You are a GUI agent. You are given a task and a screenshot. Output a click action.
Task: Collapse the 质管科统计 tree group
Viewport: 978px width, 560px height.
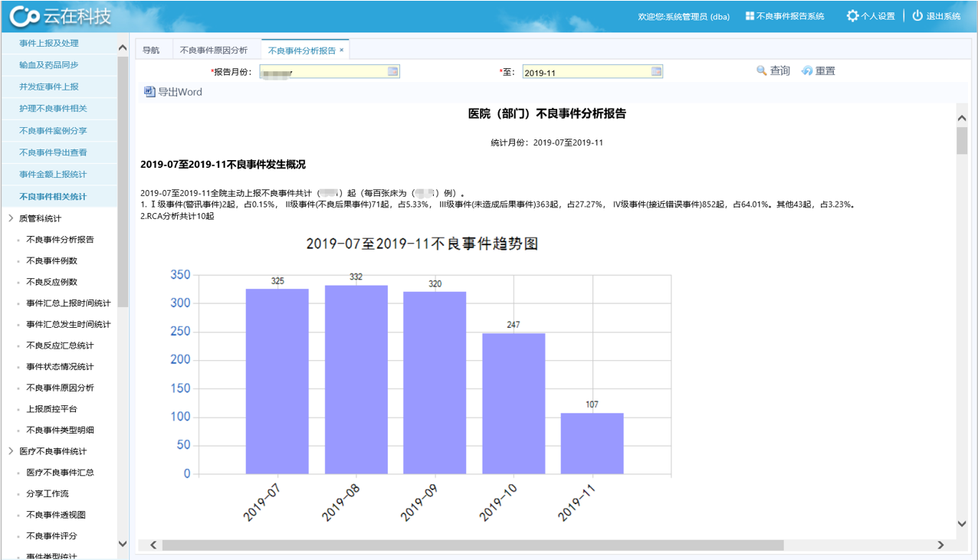coord(11,218)
